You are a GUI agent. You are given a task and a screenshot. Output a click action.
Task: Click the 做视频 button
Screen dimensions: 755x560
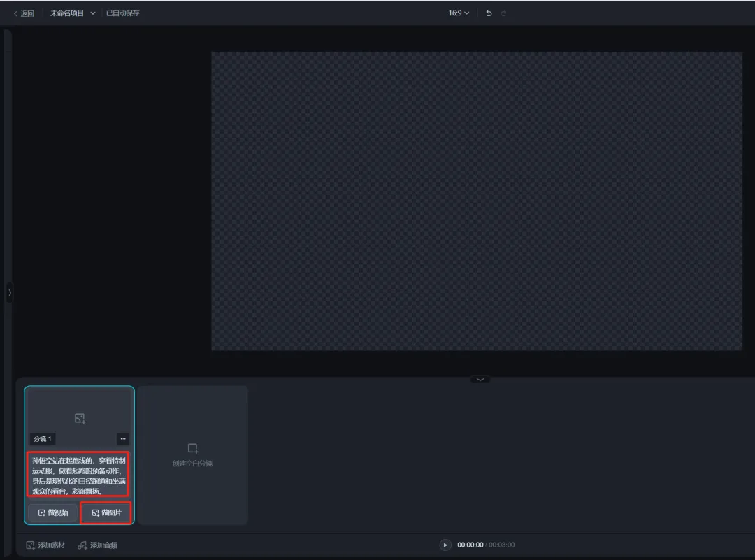(53, 512)
